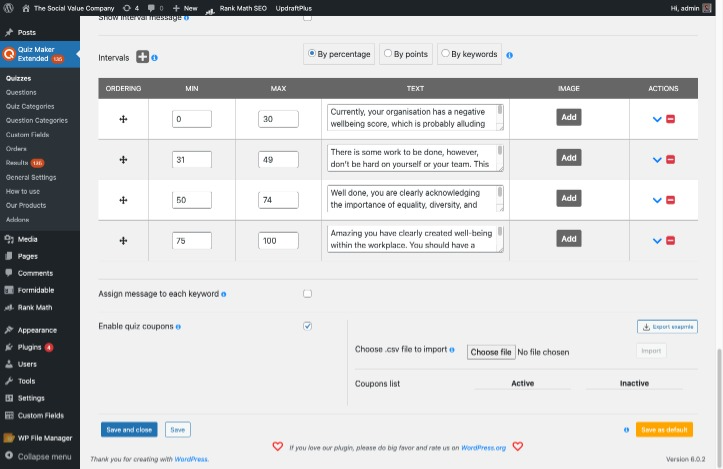Click drag handle of the 31-49 row
Image resolution: width=723 pixels, height=469 pixels.
[x=123, y=160]
